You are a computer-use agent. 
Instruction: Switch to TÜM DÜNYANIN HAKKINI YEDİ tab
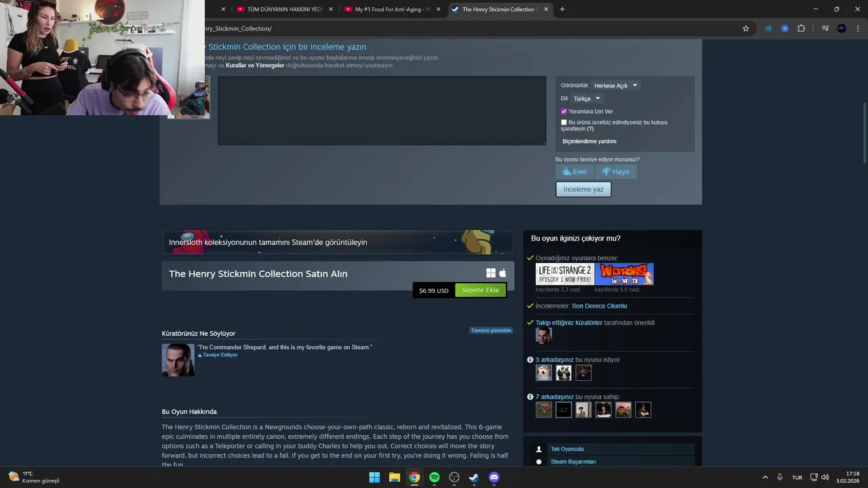point(285,9)
